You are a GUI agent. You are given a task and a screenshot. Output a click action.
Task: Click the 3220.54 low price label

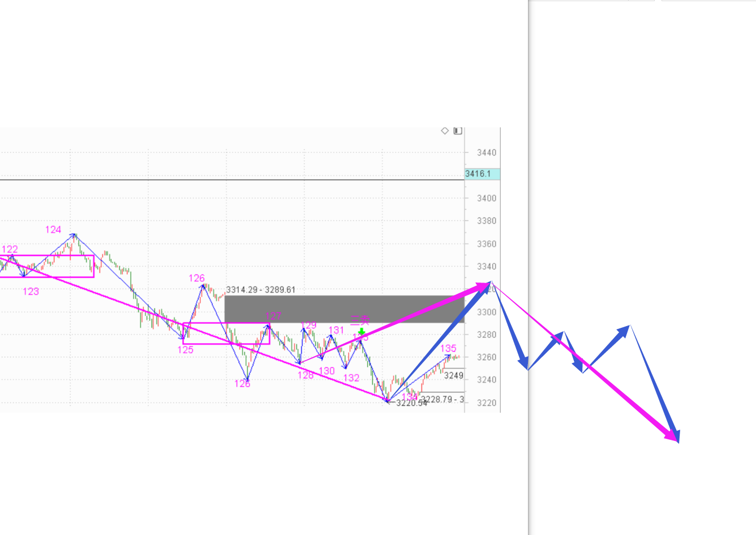coord(411,403)
